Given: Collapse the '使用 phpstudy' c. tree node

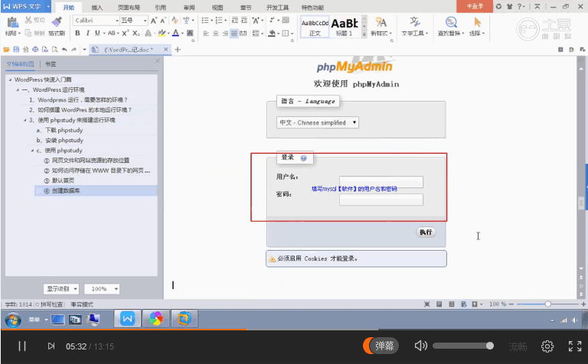Looking at the screenshot, I should pyautogui.click(x=32, y=151).
